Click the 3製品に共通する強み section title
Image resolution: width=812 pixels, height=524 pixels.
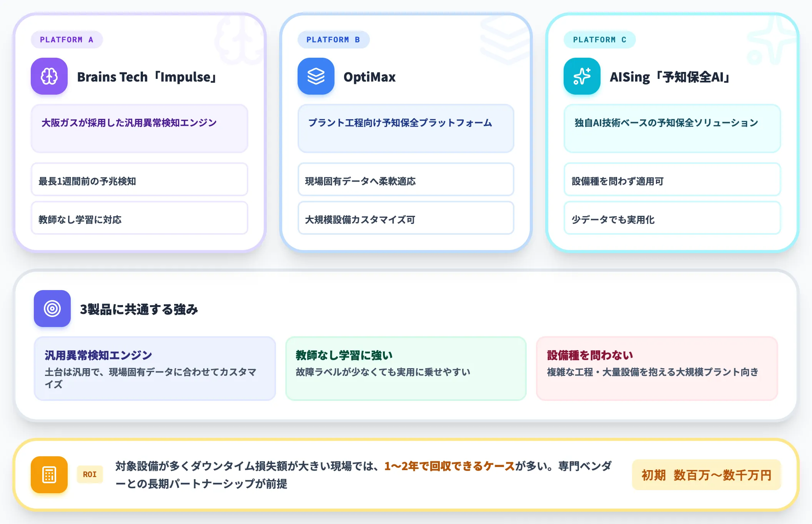(139, 309)
